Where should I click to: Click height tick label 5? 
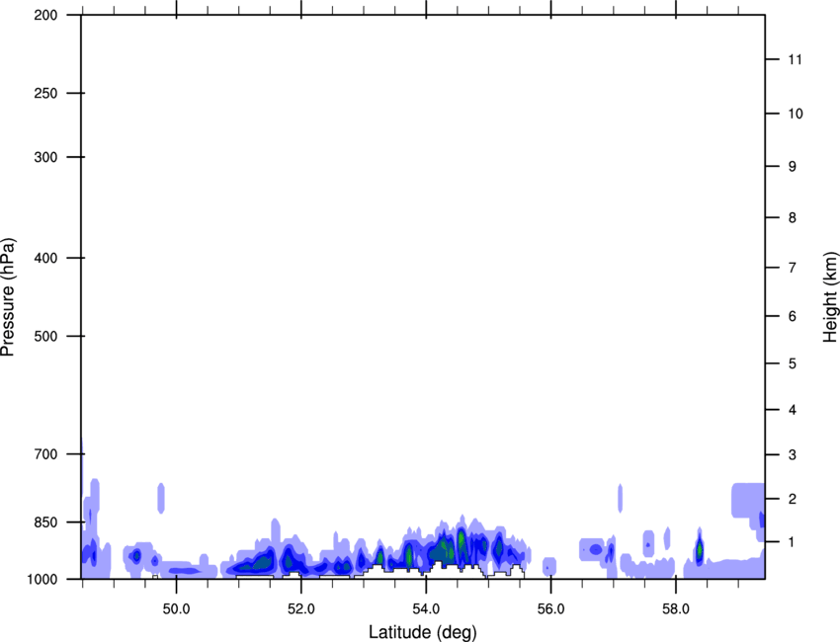[792, 363]
